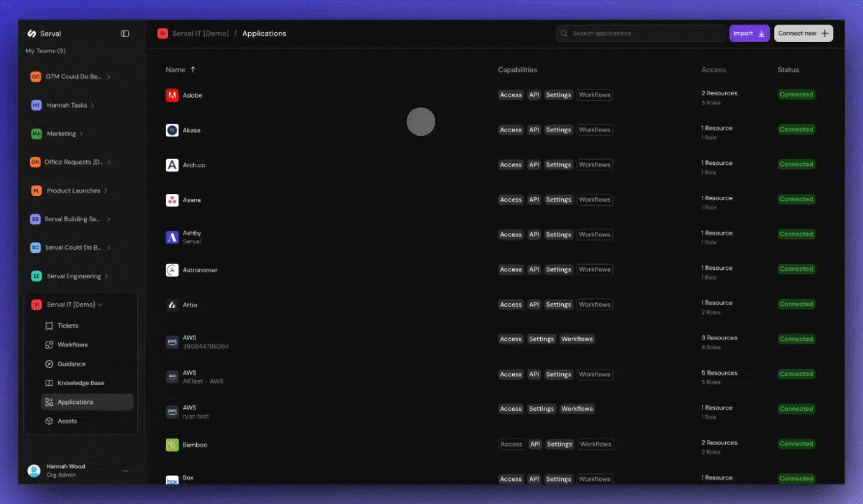
Task: Click the Adobe application logo
Action: pos(172,95)
